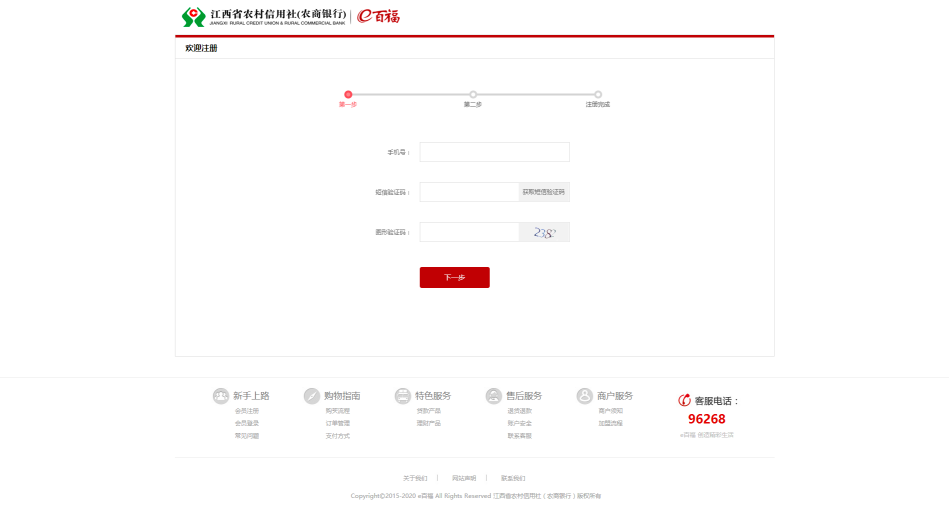Image resolution: width=949 pixels, height=508 pixels.
Task: Open the 支付方式 footer link
Action: [x=338, y=436]
